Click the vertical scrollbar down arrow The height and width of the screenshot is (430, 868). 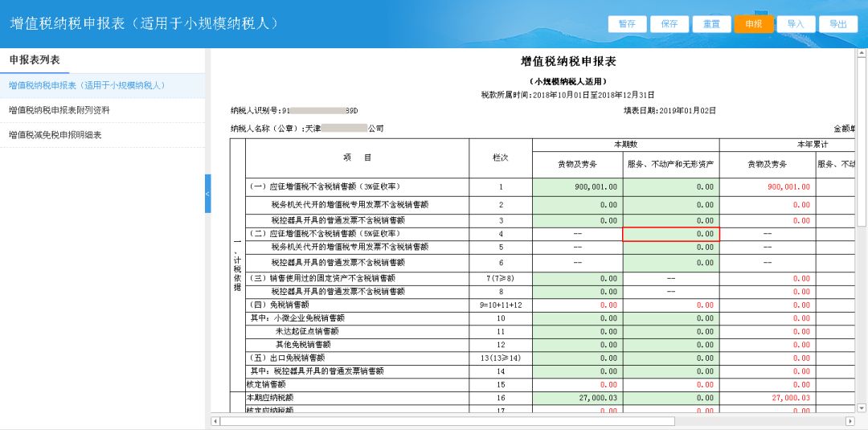click(x=862, y=408)
